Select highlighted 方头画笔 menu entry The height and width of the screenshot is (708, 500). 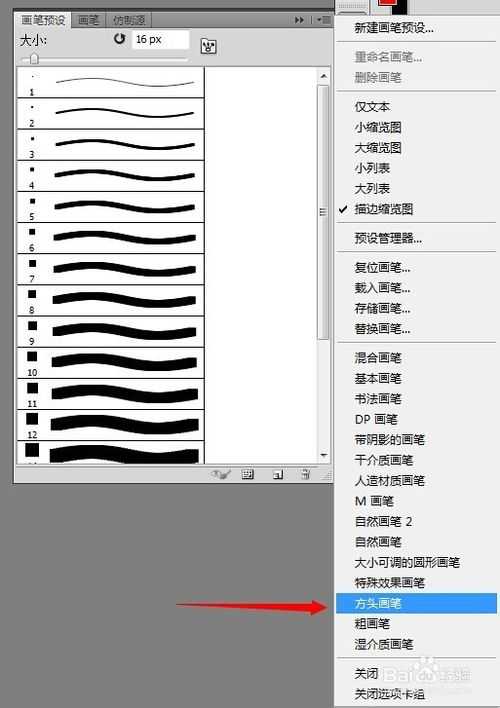(416, 603)
